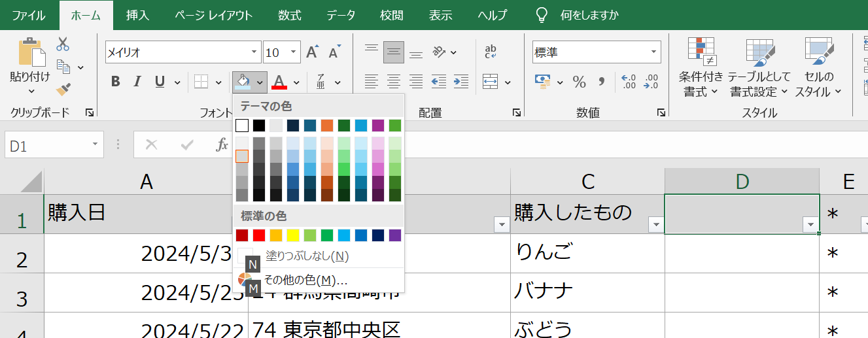
Task: Pick the white theme color swatch
Action: tap(242, 126)
